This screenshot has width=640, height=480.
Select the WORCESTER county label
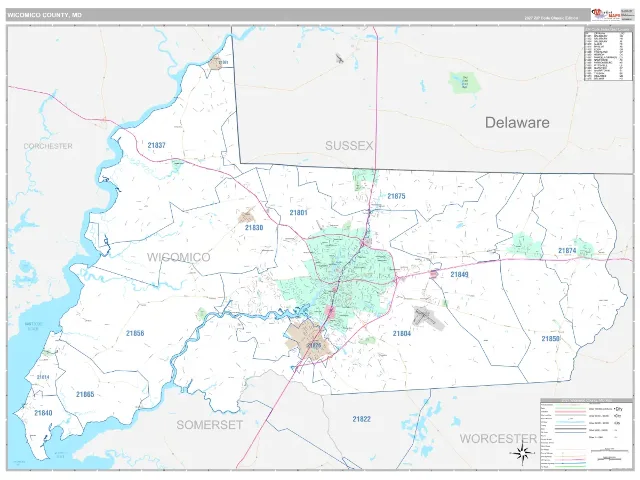[x=498, y=439]
